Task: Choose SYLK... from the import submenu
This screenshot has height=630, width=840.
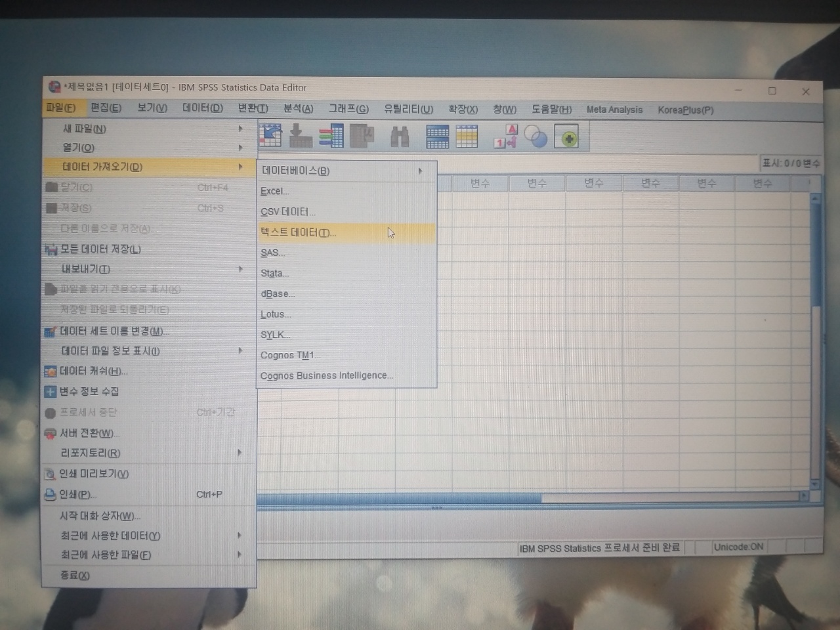Action: [x=347, y=335]
